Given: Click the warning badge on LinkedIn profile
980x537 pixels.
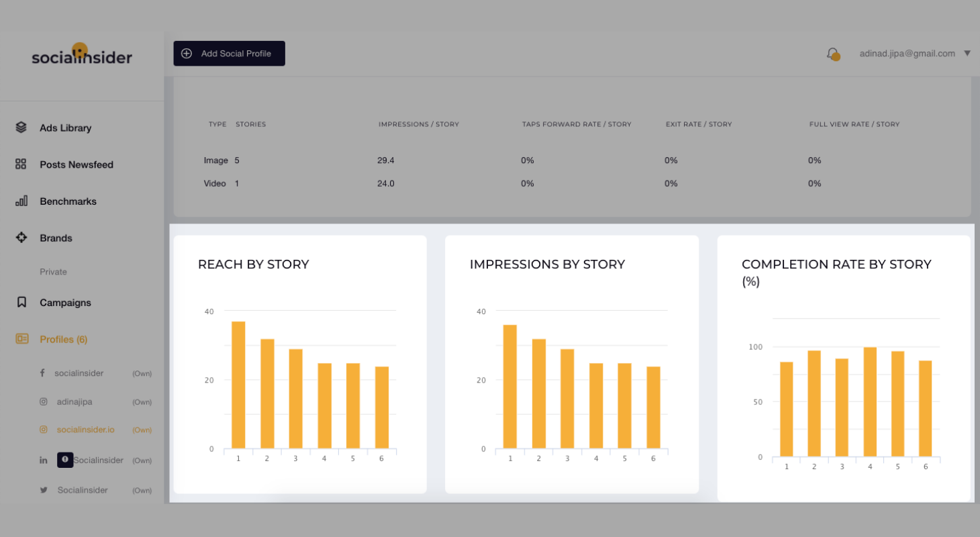Looking at the screenshot, I should click(65, 460).
